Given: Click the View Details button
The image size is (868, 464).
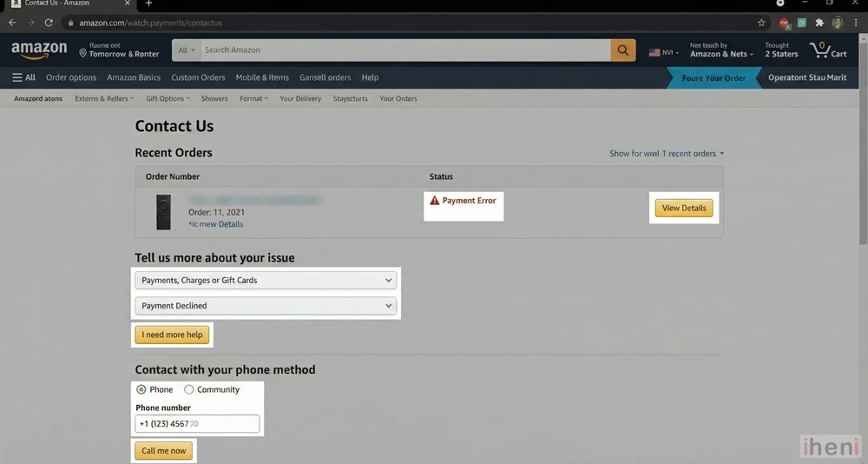Looking at the screenshot, I should tap(684, 209).
